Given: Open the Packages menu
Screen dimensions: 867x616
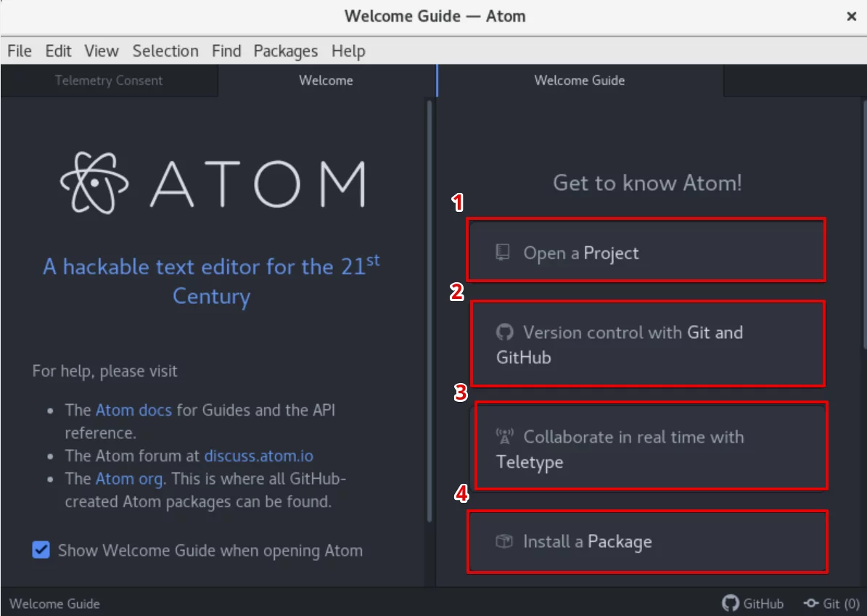Looking at the screenshot, I should [285, 51].
